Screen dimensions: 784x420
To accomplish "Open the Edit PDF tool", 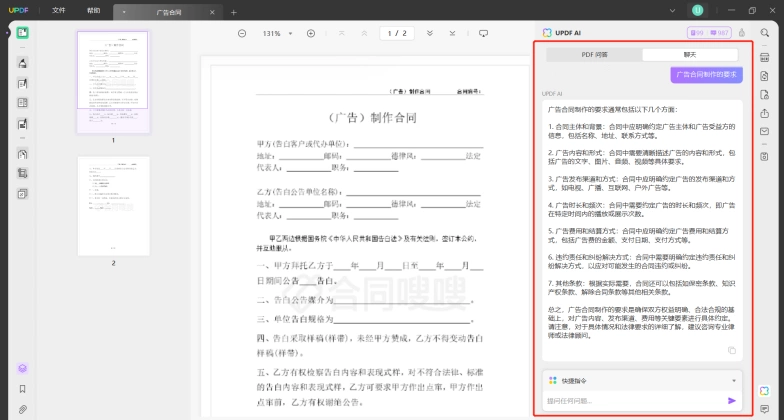I will (22, 84).
